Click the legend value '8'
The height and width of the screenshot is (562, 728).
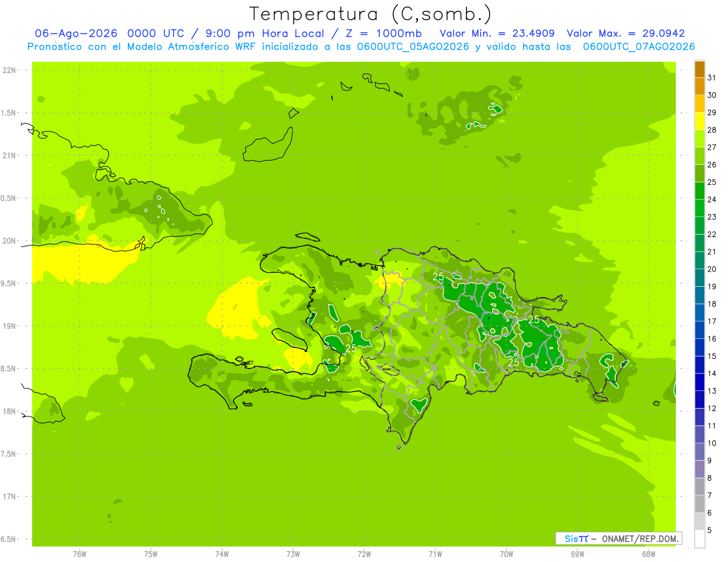click(710, 478)
